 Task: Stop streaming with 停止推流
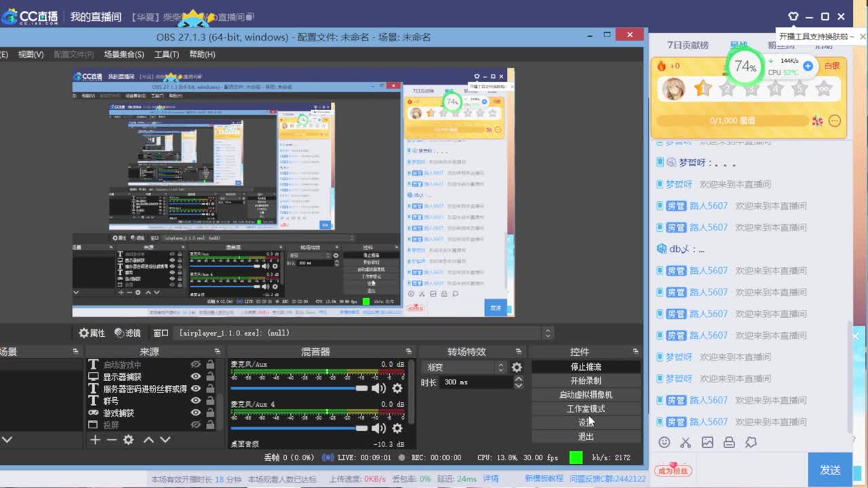tap(586, 367)
